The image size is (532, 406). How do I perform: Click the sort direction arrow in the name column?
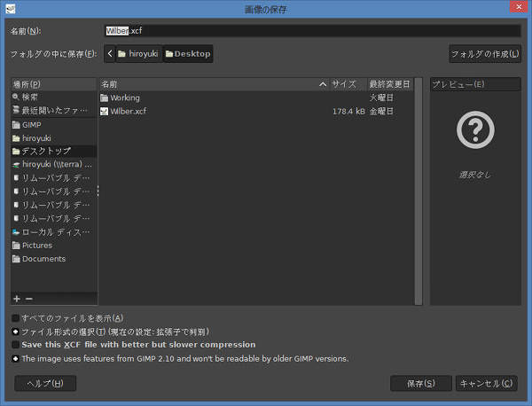323,84
